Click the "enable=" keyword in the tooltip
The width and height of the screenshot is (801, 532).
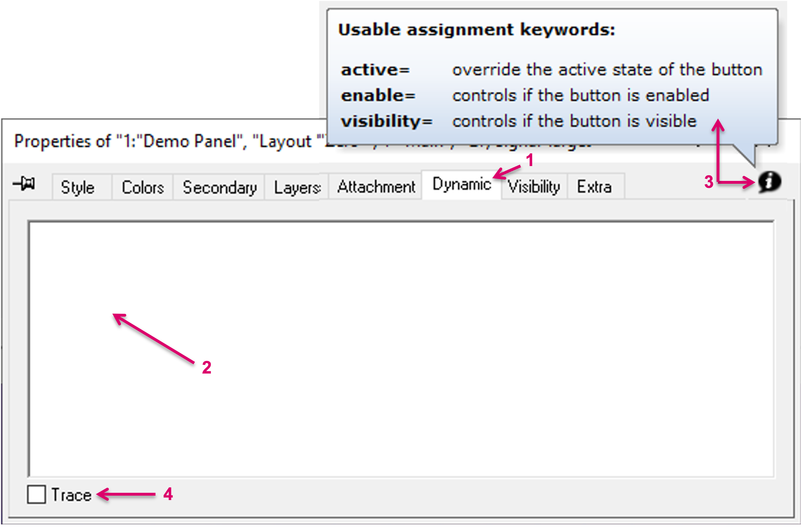click(378, 95)
